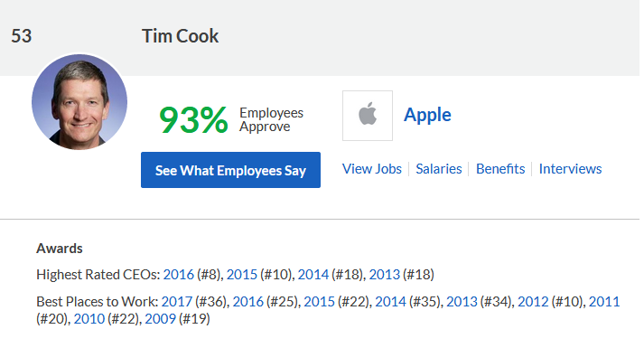
Task: Open 2016 Highest Rated CEOs list
Action: click(178, 275)
